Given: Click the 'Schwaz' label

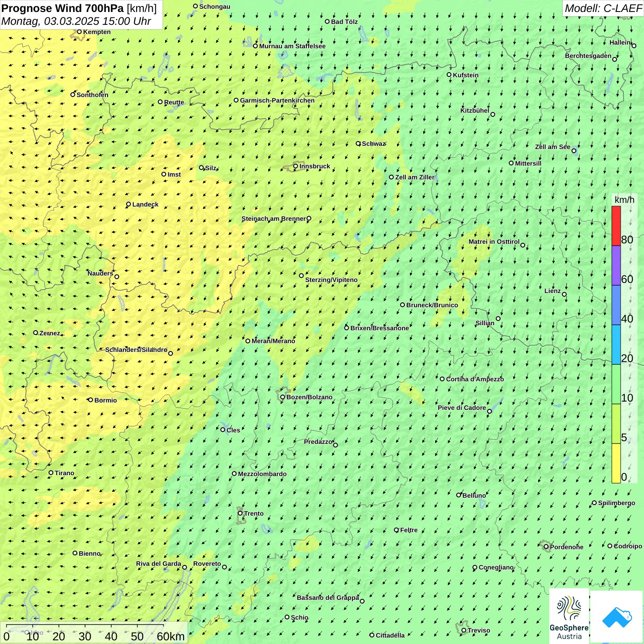Looking at the screenshot, I should 373,144.
